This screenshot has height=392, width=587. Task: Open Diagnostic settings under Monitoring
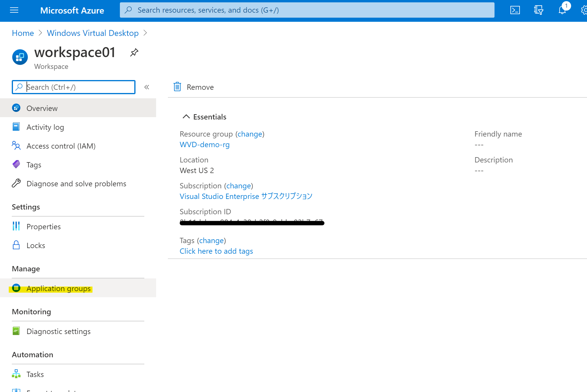59,331
